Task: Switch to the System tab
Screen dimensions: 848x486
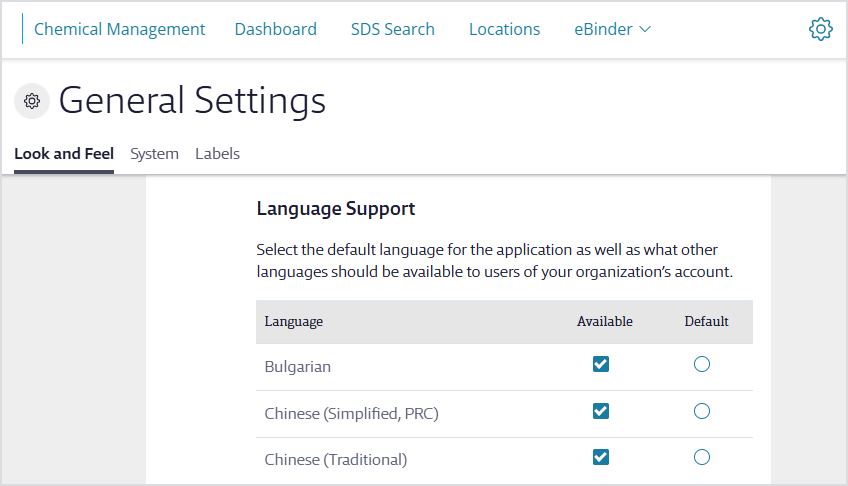Action: (154, 154)
